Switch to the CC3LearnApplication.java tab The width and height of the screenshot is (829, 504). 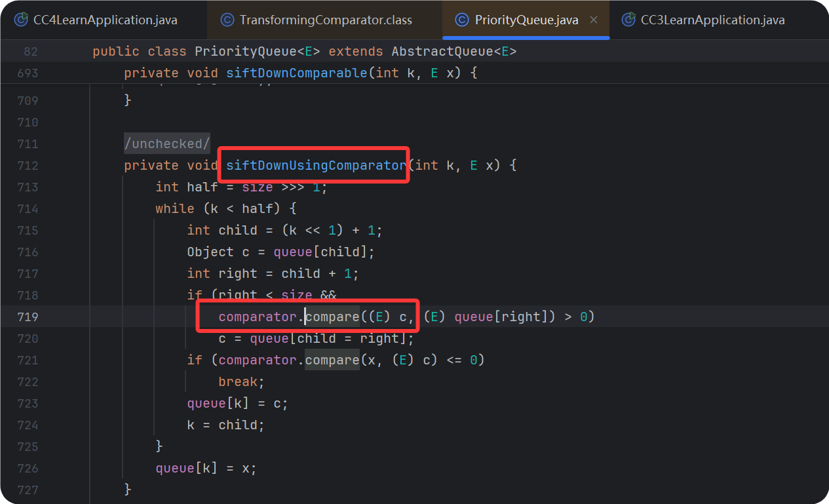[x=711, y=20]
